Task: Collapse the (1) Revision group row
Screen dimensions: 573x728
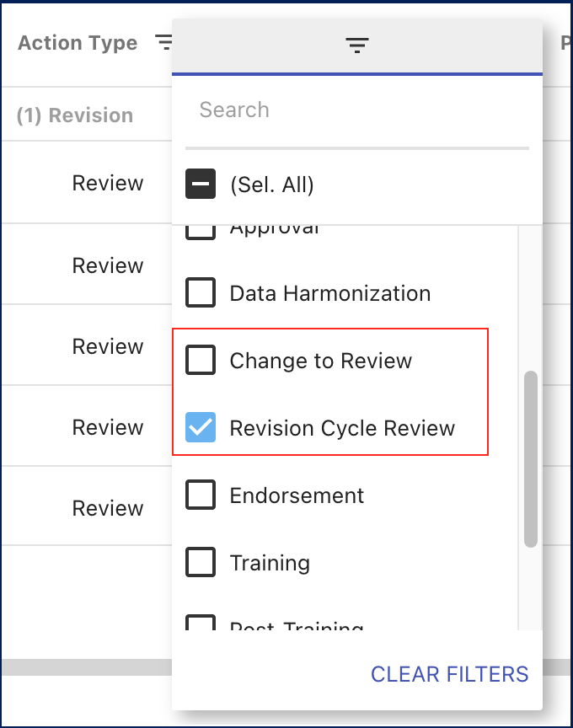Action: coord(75,115)
